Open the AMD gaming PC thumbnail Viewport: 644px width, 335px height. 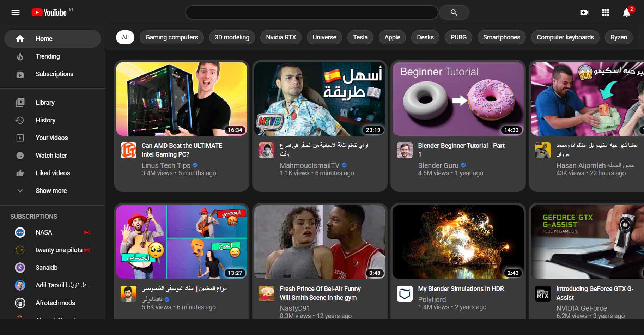[182, 99]
